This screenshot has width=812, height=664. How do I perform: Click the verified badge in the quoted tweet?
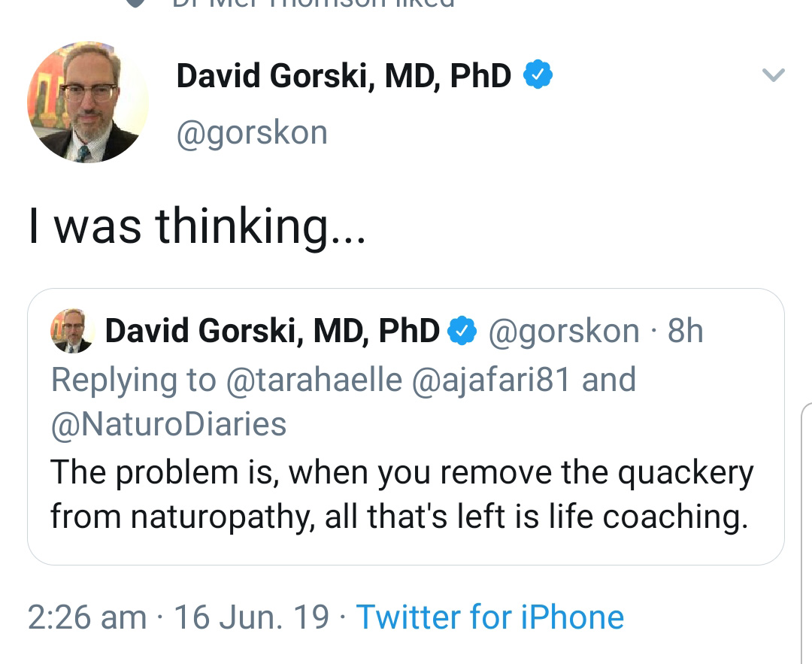(462, 331)
